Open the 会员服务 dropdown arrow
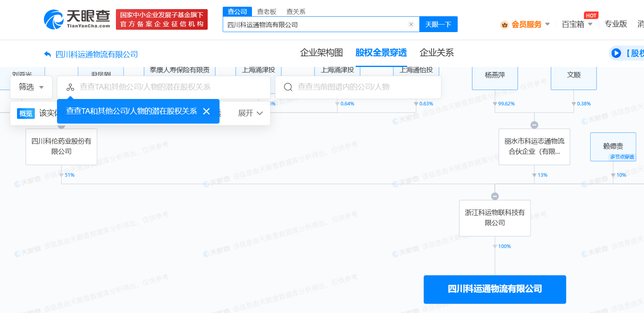This screenshot has height=313, width=644. (547, 24)
